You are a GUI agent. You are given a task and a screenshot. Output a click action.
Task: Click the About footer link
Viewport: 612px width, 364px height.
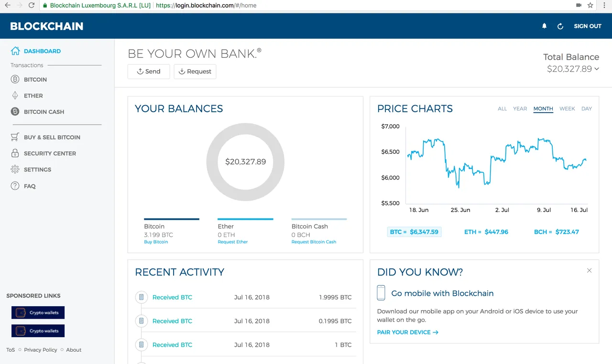[74, 350]
